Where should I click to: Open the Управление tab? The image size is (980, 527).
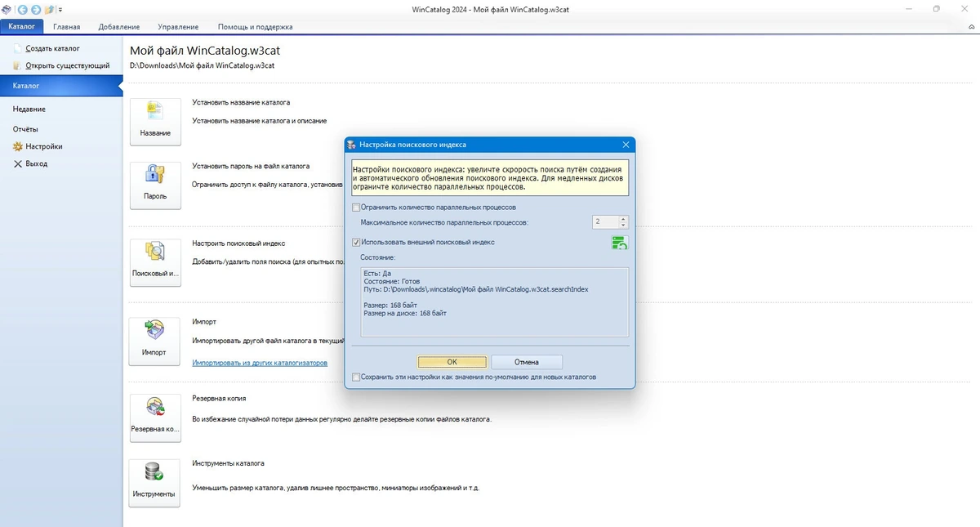[179, 26]
